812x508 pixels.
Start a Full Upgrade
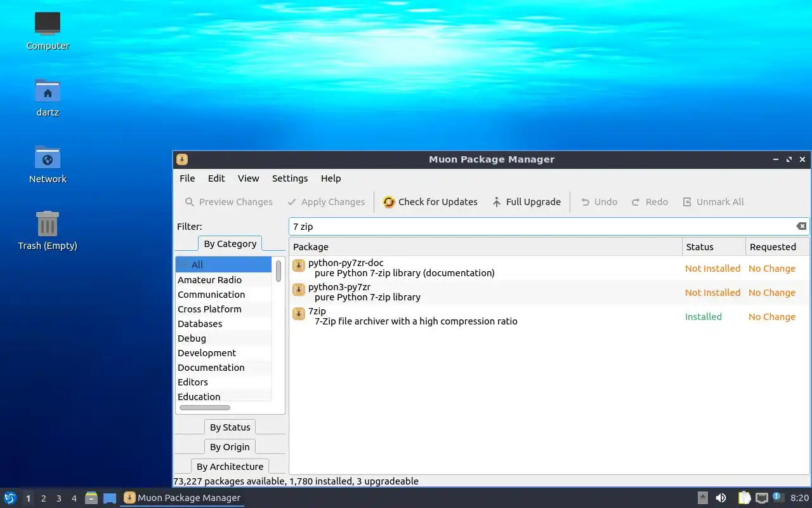click(527, 202)
